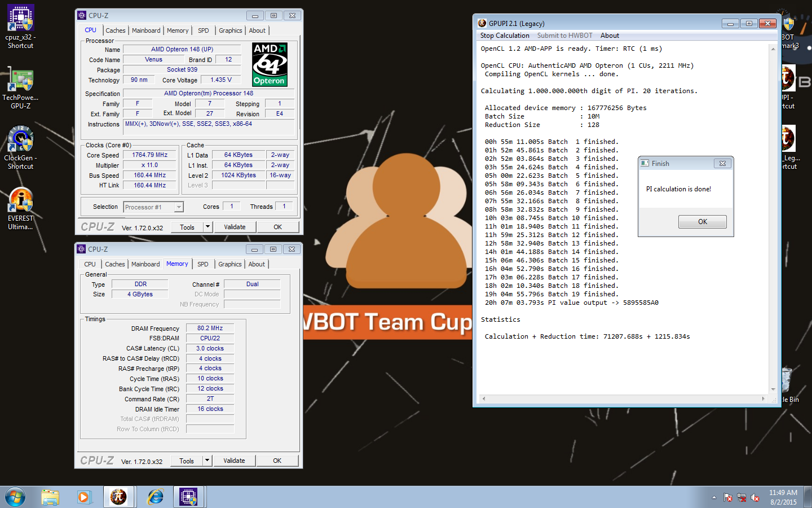This screenshot has height=508, width=812.
Task: Switch to Caches tab in top CPU-Z
Action: click(x=115, y=30)
